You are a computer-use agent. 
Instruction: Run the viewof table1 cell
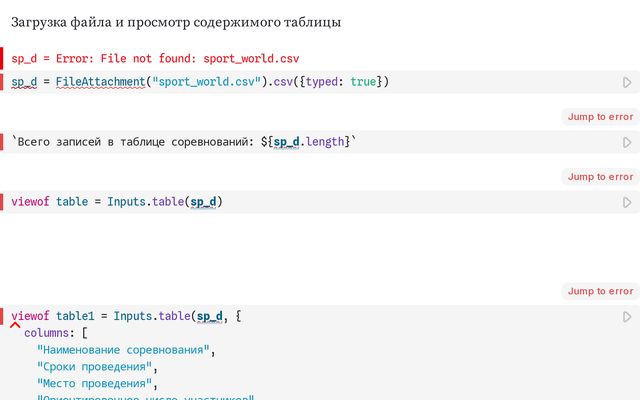(x=627, y=316)
